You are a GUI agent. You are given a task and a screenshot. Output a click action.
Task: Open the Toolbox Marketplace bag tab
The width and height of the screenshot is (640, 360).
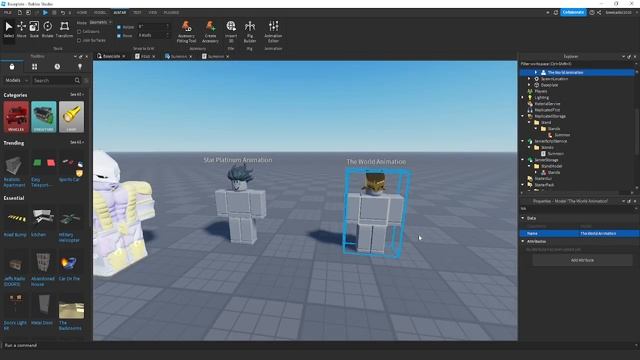12,67
